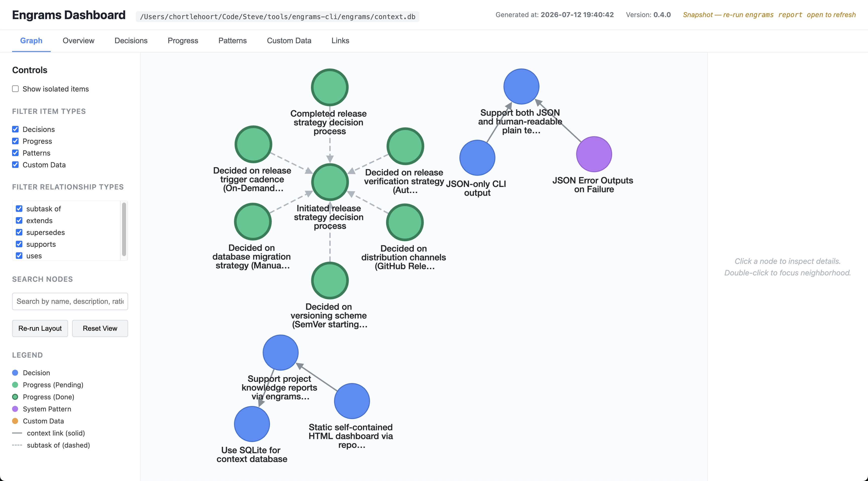Click the context.db file path text
868x481 pixels.
[278, 17]
